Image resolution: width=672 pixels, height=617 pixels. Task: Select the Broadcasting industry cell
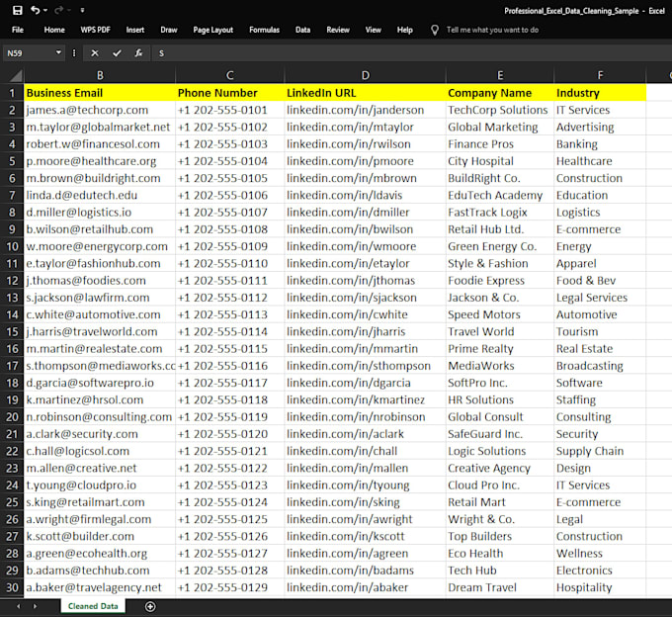[600, 366]
